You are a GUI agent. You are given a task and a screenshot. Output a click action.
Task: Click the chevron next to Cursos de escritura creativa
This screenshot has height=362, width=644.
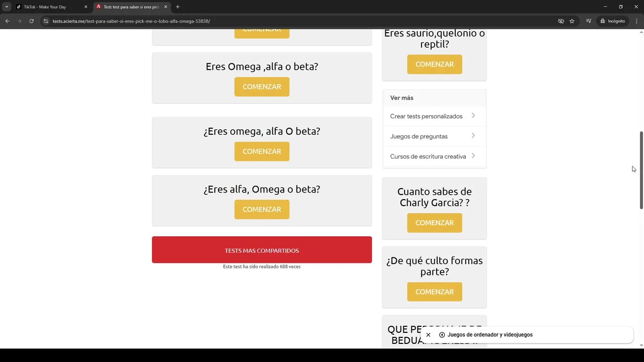(473, 156)
